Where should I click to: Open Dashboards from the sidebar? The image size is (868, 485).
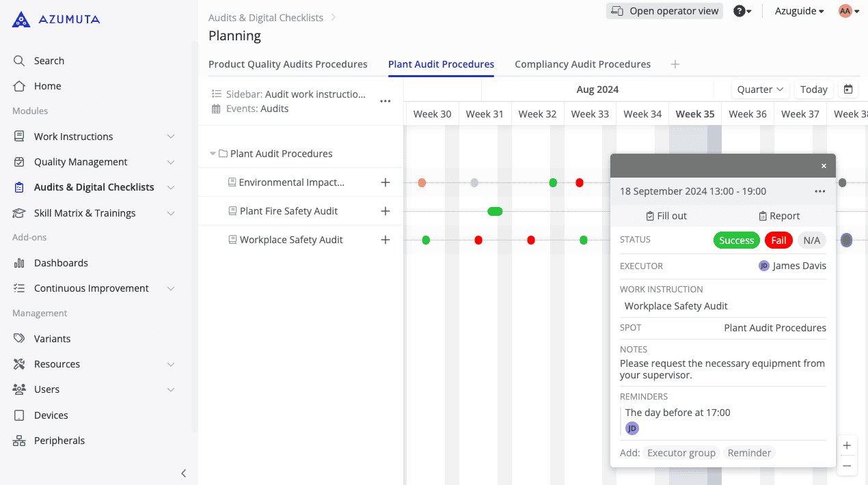[x=61, y=263]
